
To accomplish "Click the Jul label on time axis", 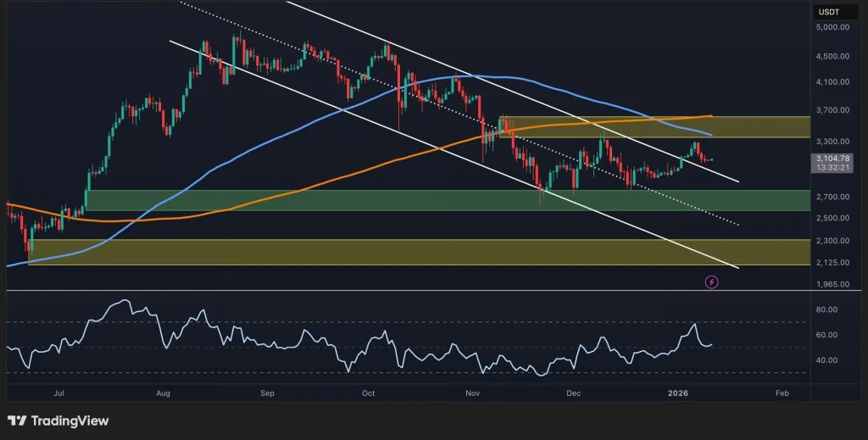I will (x=58, y=393).
